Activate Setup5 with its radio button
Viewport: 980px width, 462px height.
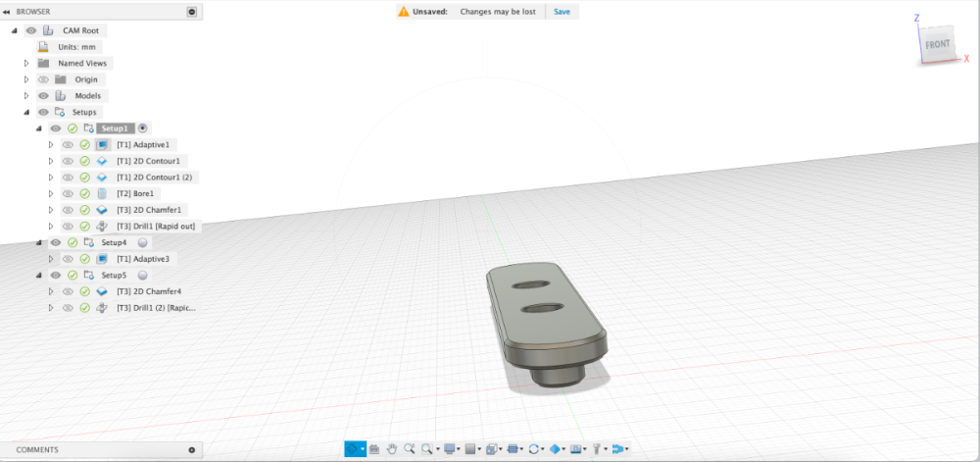(x=142, y=275)
